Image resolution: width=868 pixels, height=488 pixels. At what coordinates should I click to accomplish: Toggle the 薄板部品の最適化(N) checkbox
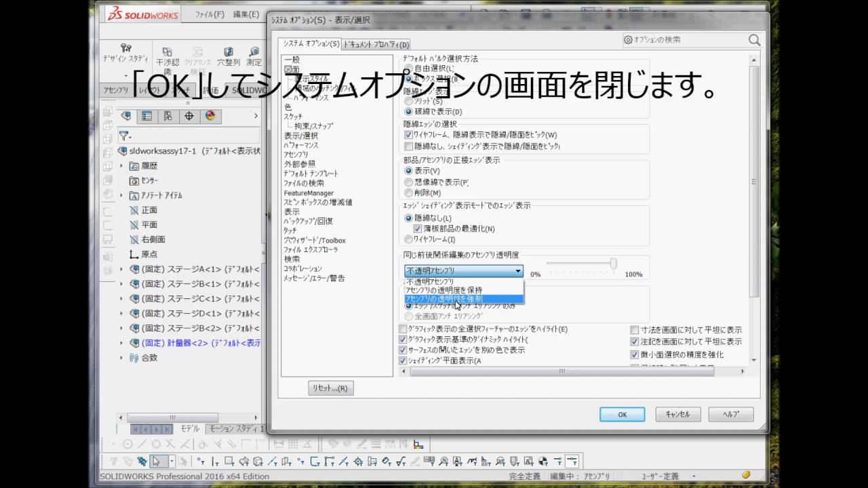[418, 229]
